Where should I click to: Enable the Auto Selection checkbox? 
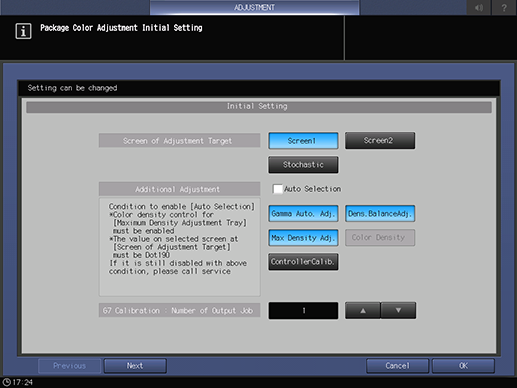277,189
